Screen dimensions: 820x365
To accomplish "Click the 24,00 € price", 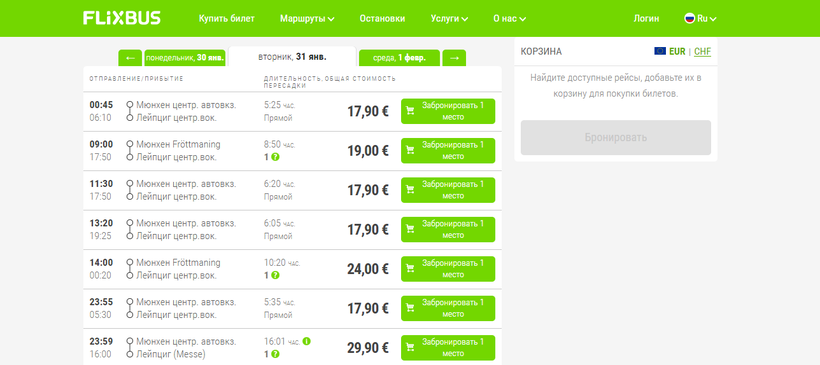I will [x=368, y=269].
